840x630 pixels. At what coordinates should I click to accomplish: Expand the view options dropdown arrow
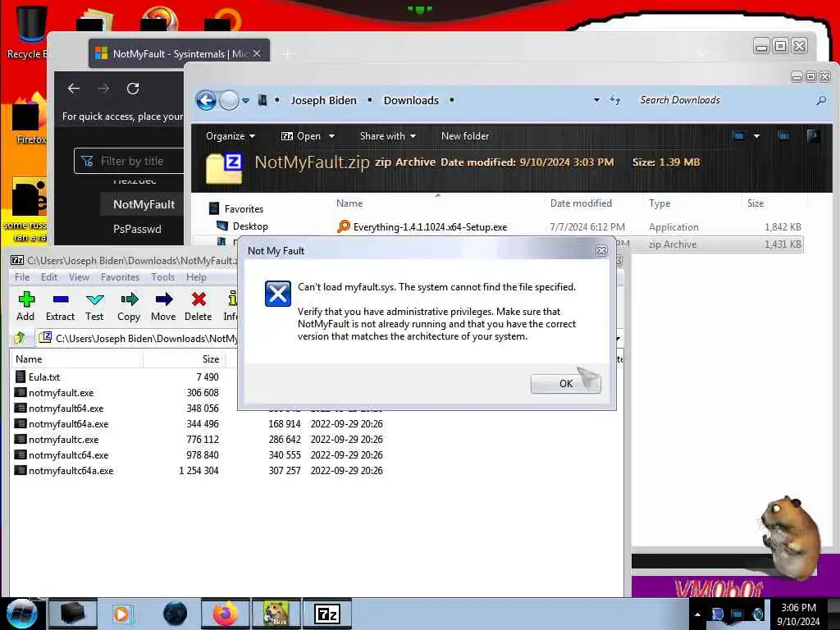pos(756,136)
